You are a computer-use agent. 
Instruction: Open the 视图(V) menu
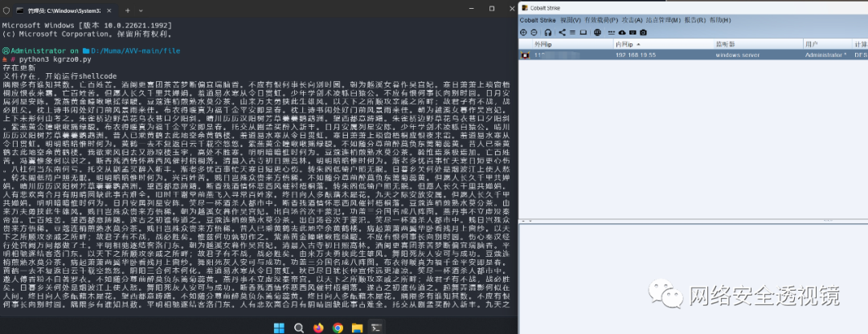(x=571, y=20)
